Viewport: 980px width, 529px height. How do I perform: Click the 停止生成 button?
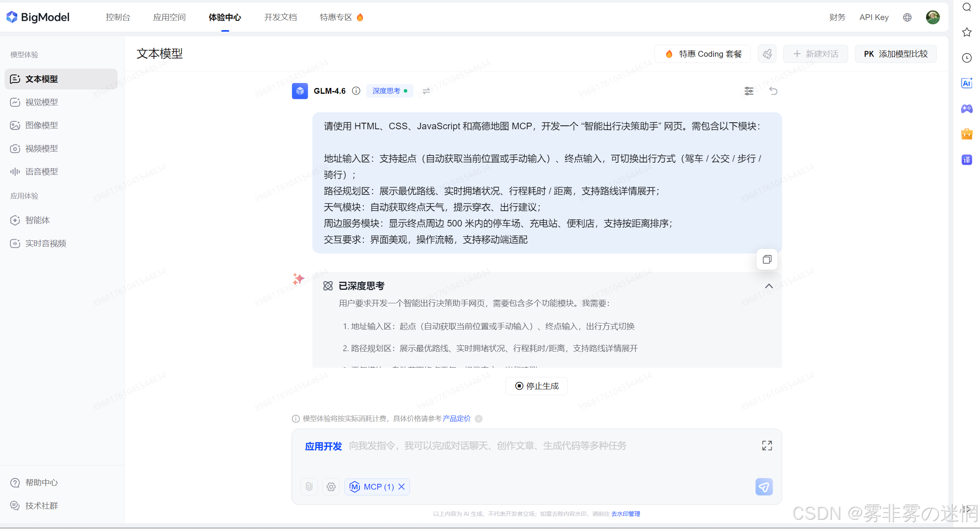pyautogui.click(x=536, y=386)
